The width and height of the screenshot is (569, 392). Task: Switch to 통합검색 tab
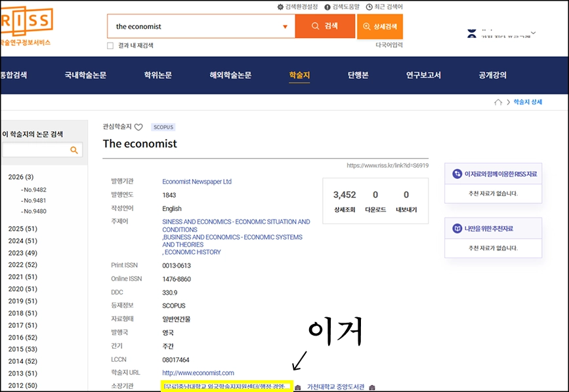point(13,75)
